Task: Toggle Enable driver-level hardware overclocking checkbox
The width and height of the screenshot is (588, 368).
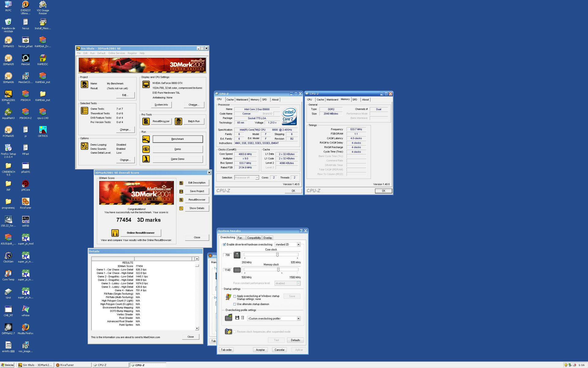Action: point(224,245)
